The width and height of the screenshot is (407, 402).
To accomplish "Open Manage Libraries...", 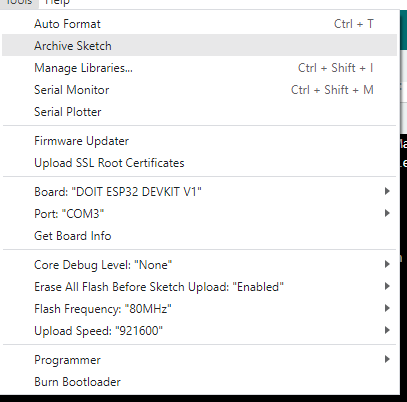I will 199,68.
